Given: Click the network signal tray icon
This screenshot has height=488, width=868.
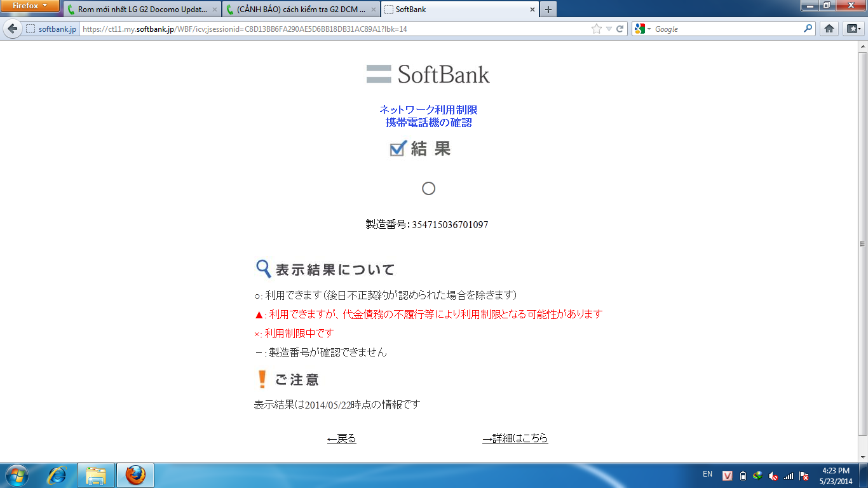Looking at the screenshot, I should click(789, 476).
